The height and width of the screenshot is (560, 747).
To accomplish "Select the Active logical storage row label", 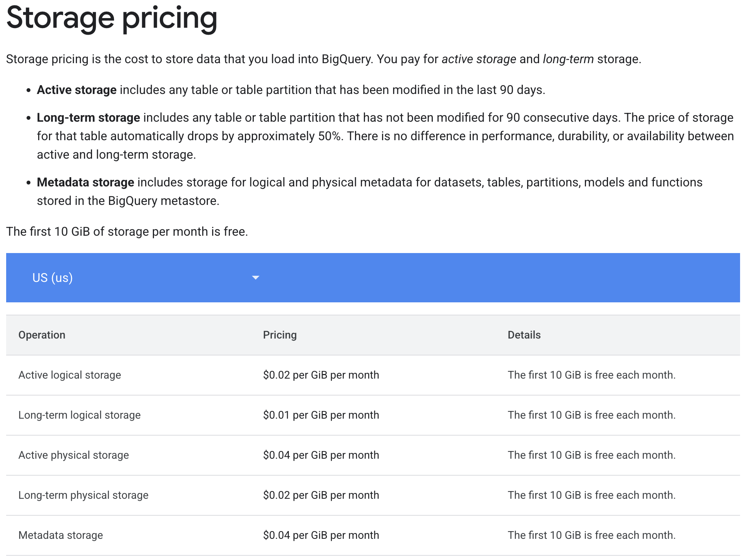I will tap(70, 375).
